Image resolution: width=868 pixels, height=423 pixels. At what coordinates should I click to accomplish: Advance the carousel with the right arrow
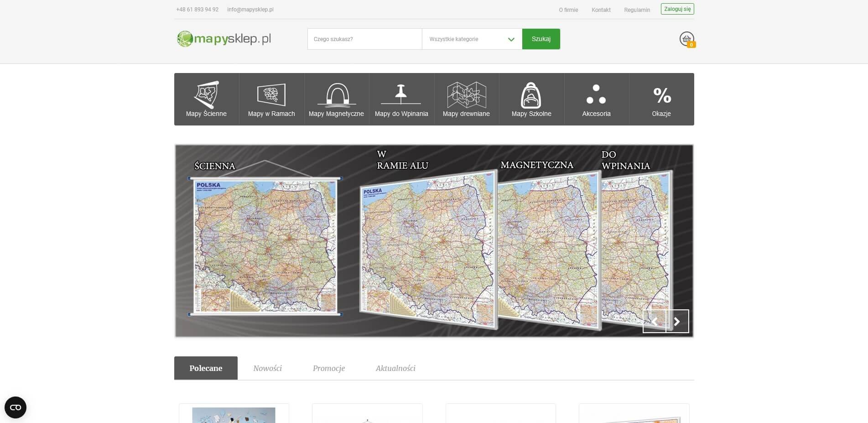coord(677,321)
